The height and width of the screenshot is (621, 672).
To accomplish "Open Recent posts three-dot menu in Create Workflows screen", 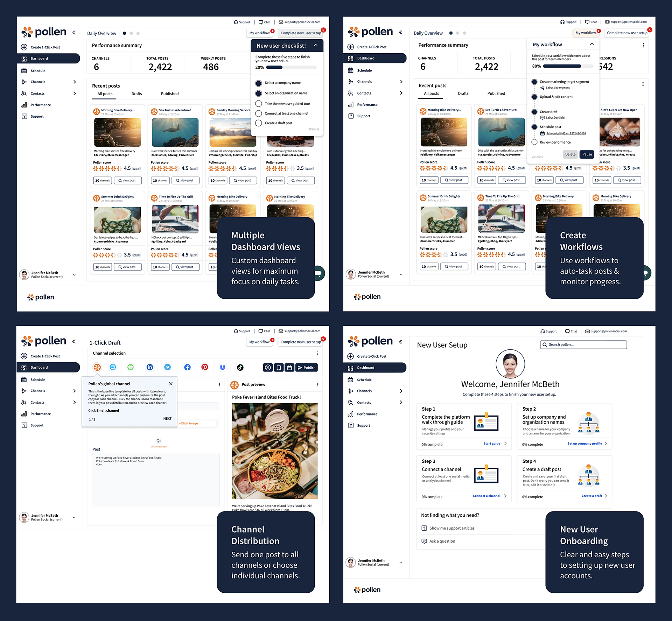I will click(x=643, y=84).
